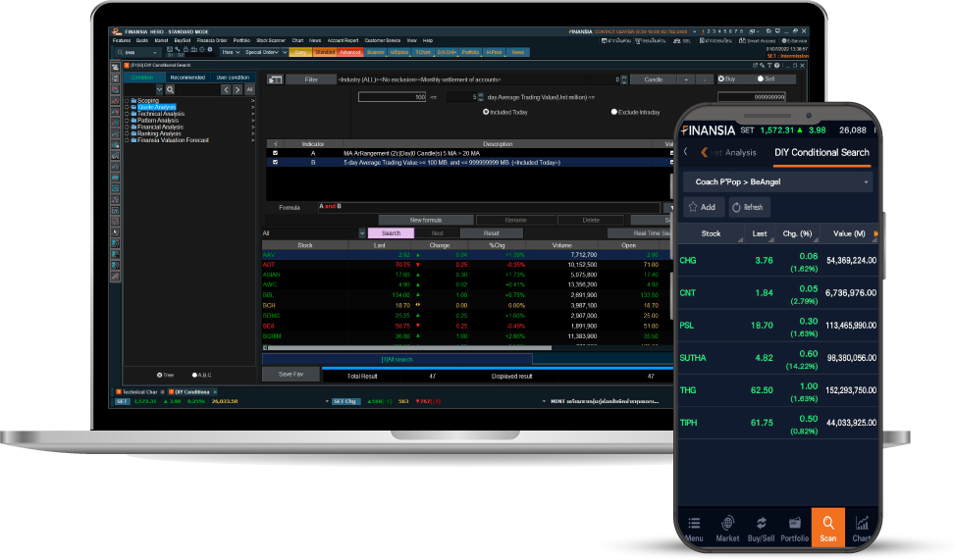Viewport: 954px width, 560px height.
Task: Click the Filter button
Action: [x=311, y=79]
